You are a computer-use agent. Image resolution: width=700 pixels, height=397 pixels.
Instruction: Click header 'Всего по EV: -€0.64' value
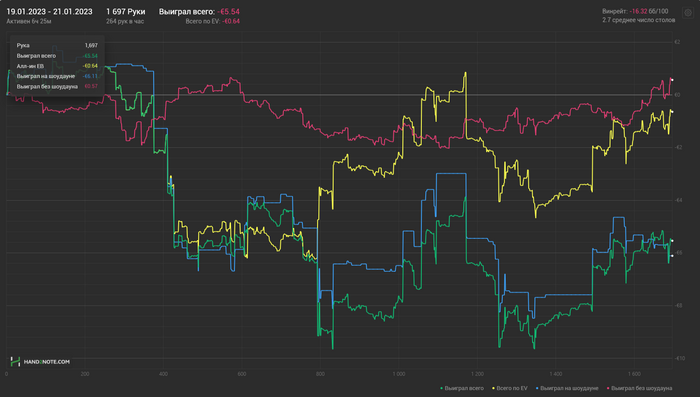[212, 21]
